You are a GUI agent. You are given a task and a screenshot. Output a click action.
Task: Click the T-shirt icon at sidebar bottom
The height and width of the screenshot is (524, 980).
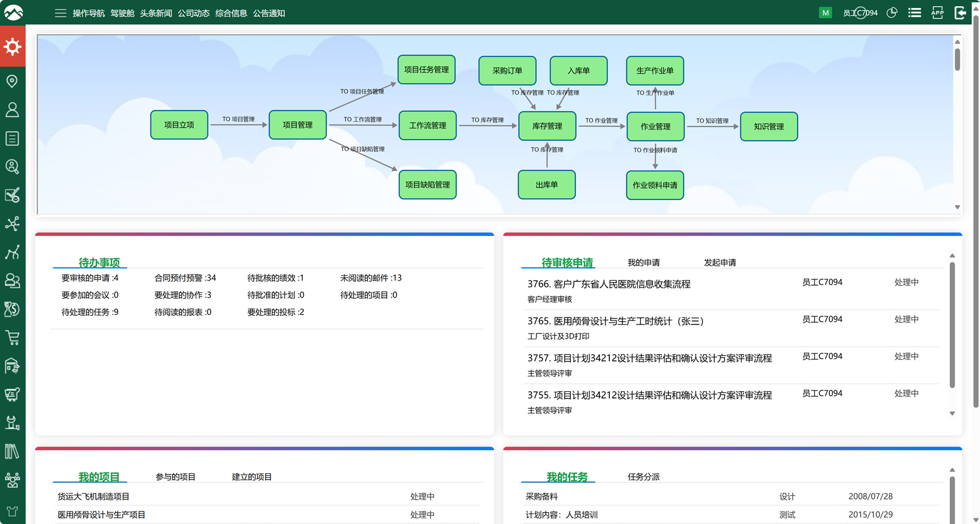pos(12,511)
